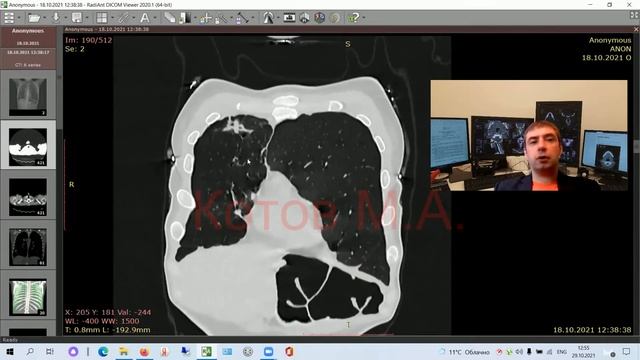Expand the open folder dropdown arrow
This screenshot has height=360, width=640.
coord(44,18)
